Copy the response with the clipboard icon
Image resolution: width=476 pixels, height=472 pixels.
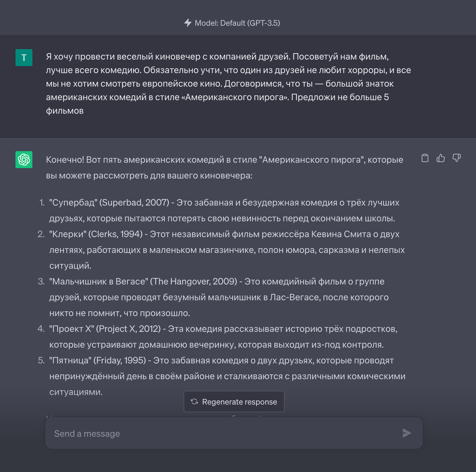425,158
